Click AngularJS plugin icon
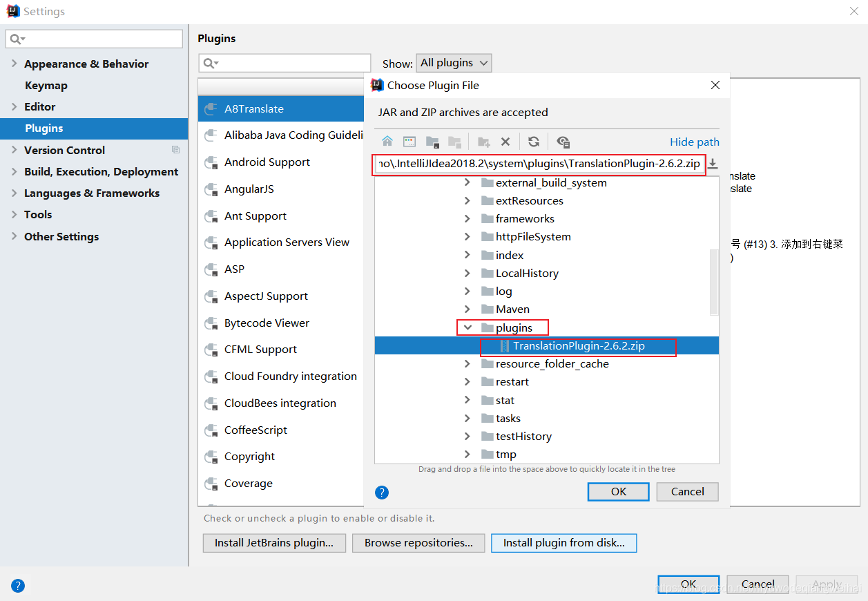868x601 pixels. 211,189
